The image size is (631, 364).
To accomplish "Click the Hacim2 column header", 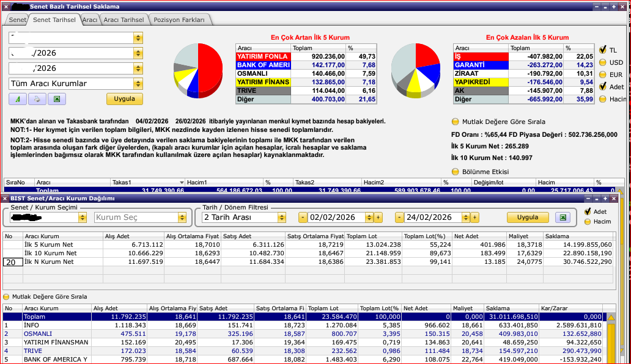I will click(401, 183).
